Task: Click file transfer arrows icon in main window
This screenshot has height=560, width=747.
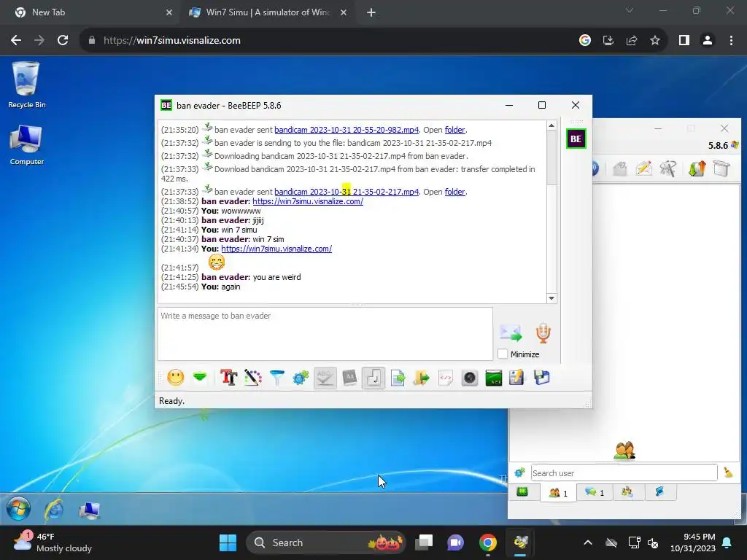Action: pos(697,168)
